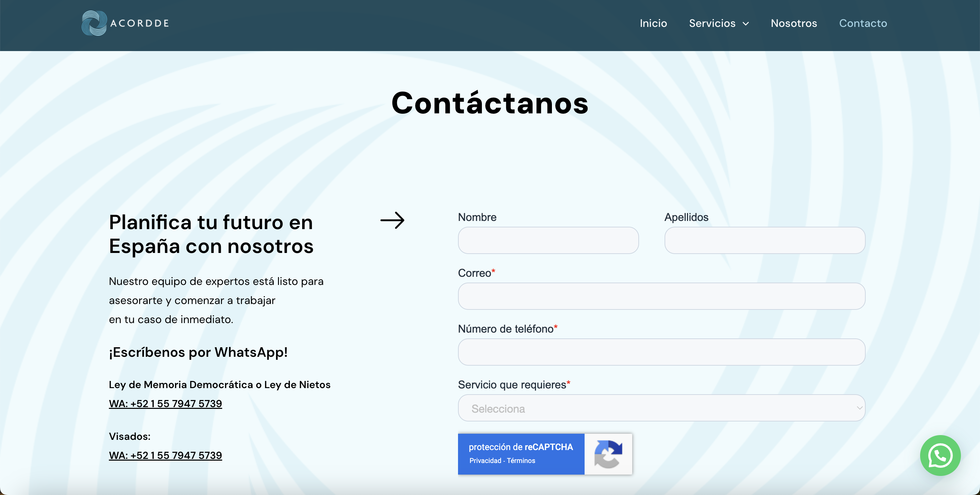Expand the Servicios menu chevron
980x495 pixels.
click(x=746, y=23)
